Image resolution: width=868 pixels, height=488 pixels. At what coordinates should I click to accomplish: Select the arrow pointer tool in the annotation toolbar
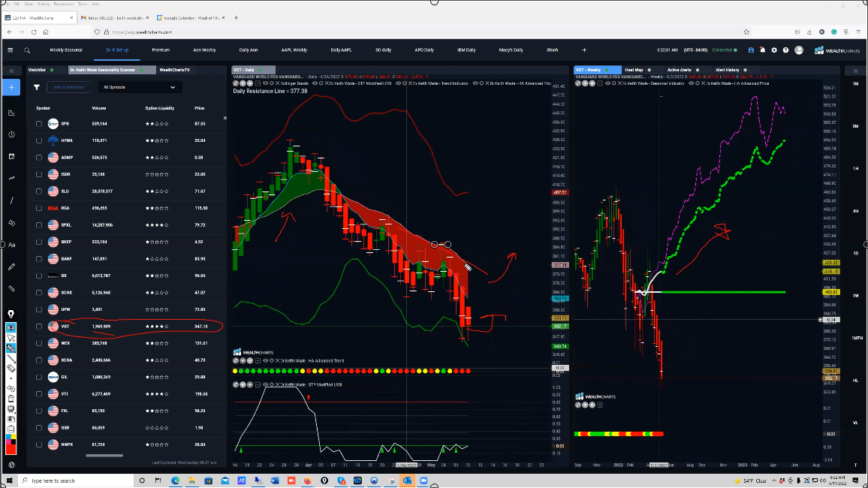(11, 338)
